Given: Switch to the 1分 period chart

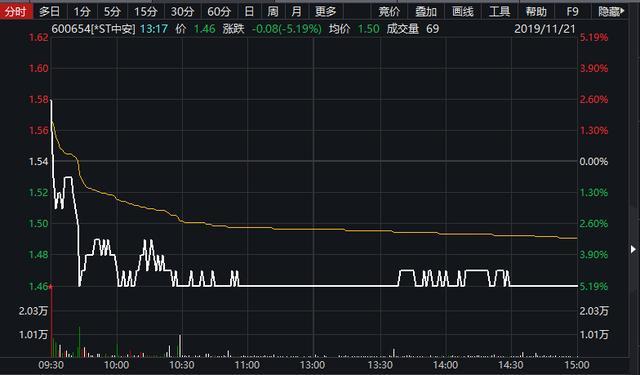Looking at the screenshot, I should tap(82, 11).
